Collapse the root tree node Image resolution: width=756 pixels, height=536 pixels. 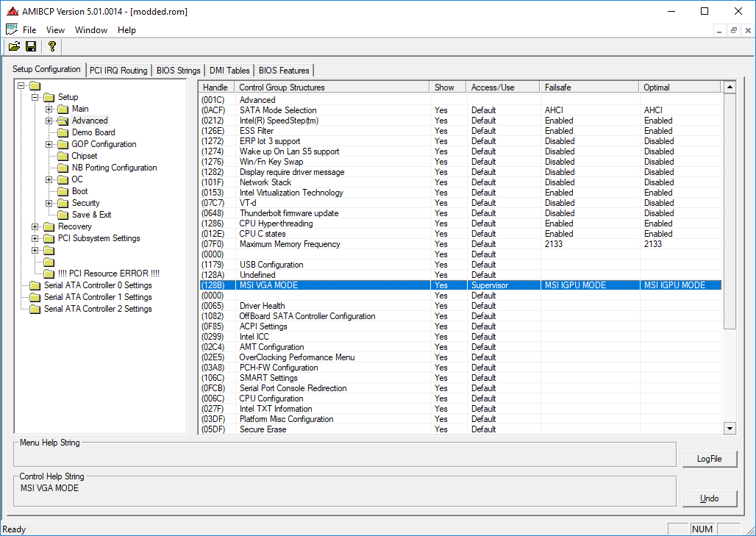tap(21, 86)
